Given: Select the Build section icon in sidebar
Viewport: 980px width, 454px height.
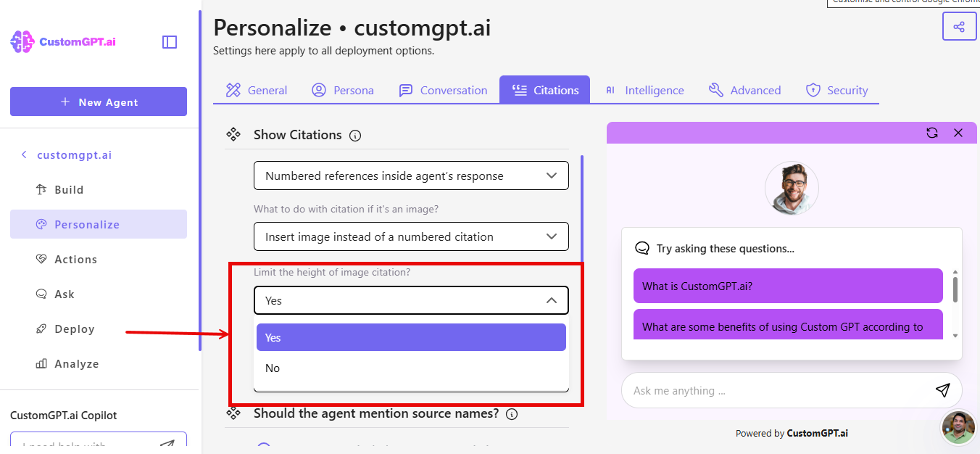Looking at the screenshot, I should click(x=43, y=189).
